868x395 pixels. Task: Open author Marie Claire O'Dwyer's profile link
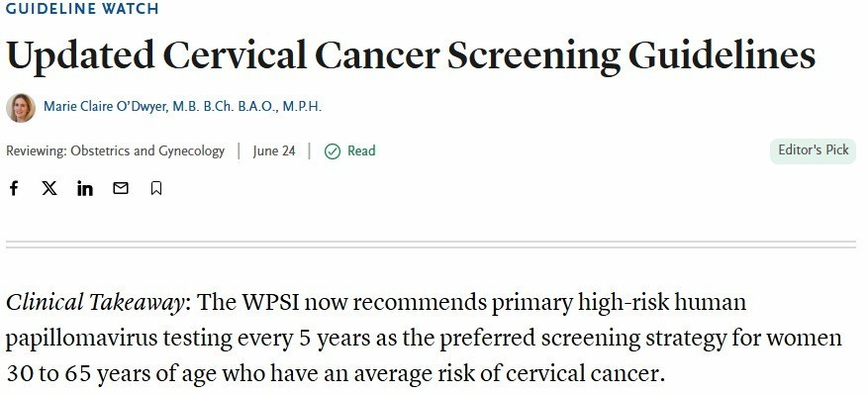tap(182, 106)
